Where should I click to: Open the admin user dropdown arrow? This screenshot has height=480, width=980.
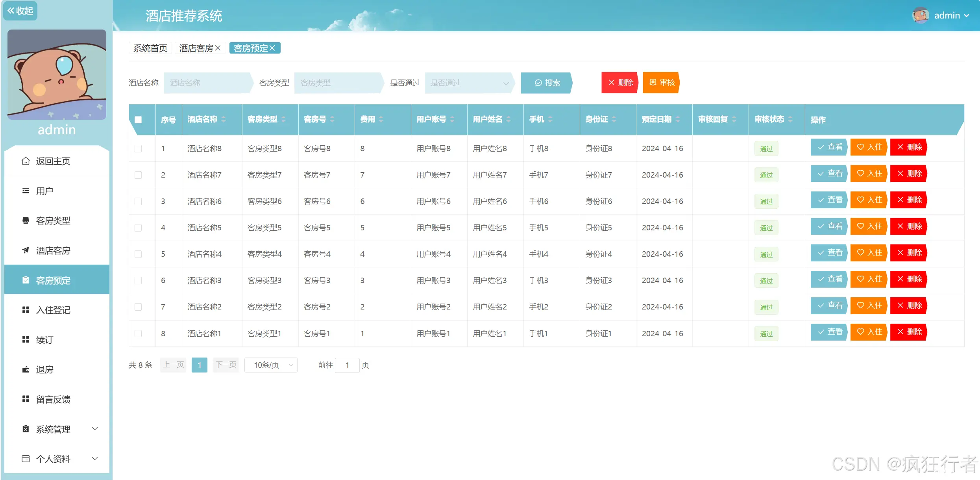[x=967, y=16]
